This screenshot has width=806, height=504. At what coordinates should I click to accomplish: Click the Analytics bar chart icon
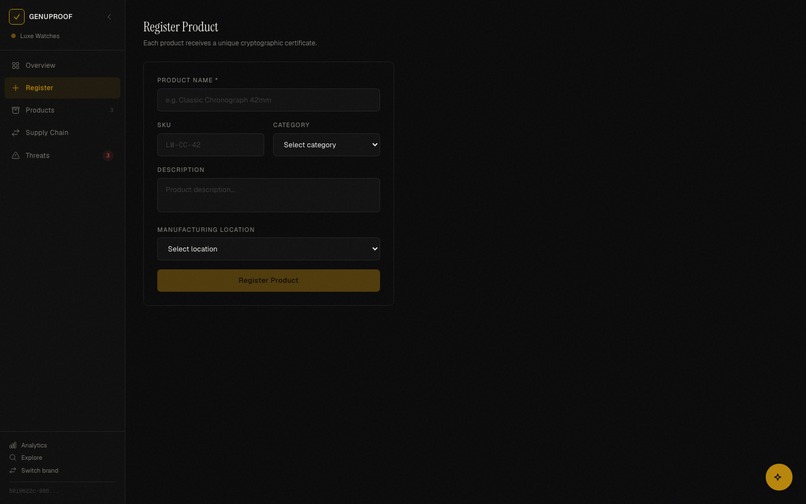(13, 445)
